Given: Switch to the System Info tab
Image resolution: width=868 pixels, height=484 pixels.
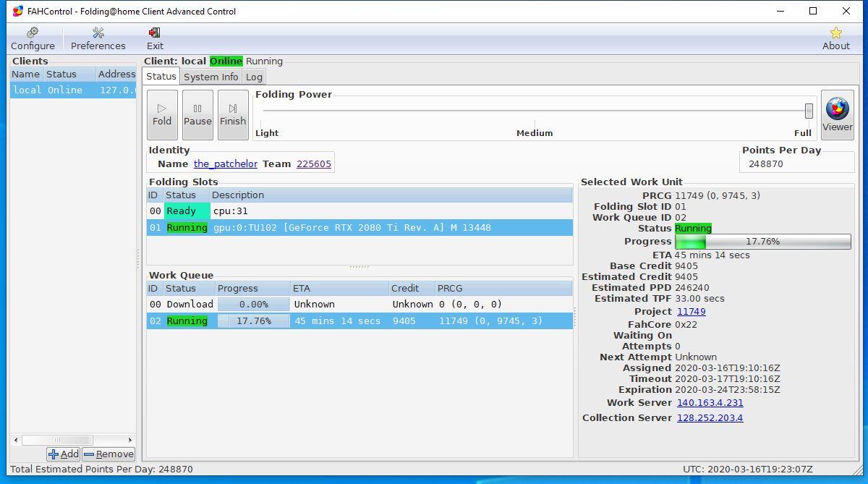Looking at the screenshot, I should click(210, 77).
